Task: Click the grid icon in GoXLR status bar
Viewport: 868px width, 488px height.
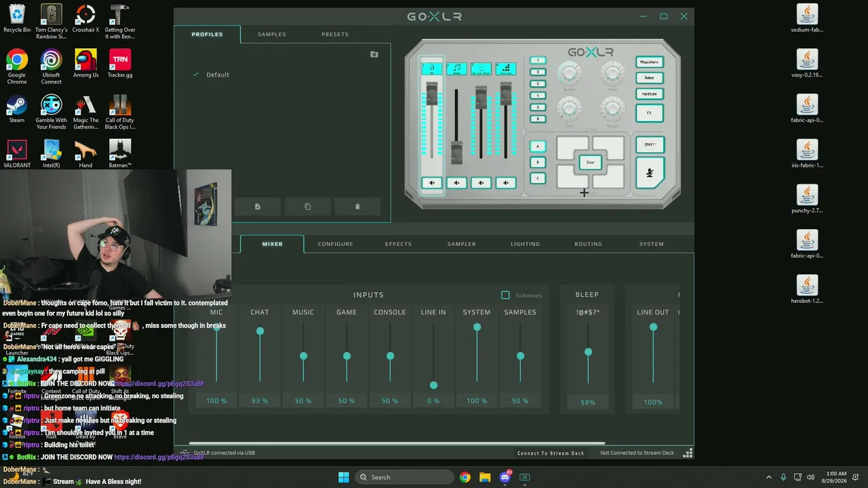Action: pos(688,453)
